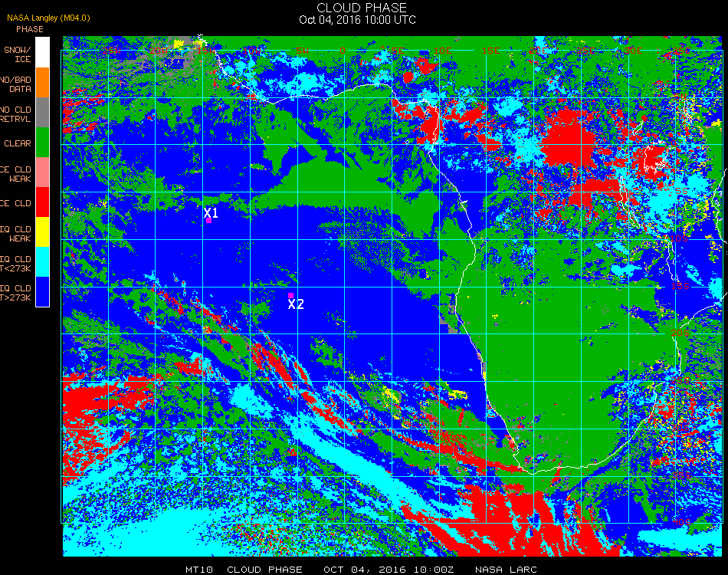Click the '5W' longitude label
Viewport: 728px width, 575px height.
click(302, 50)
